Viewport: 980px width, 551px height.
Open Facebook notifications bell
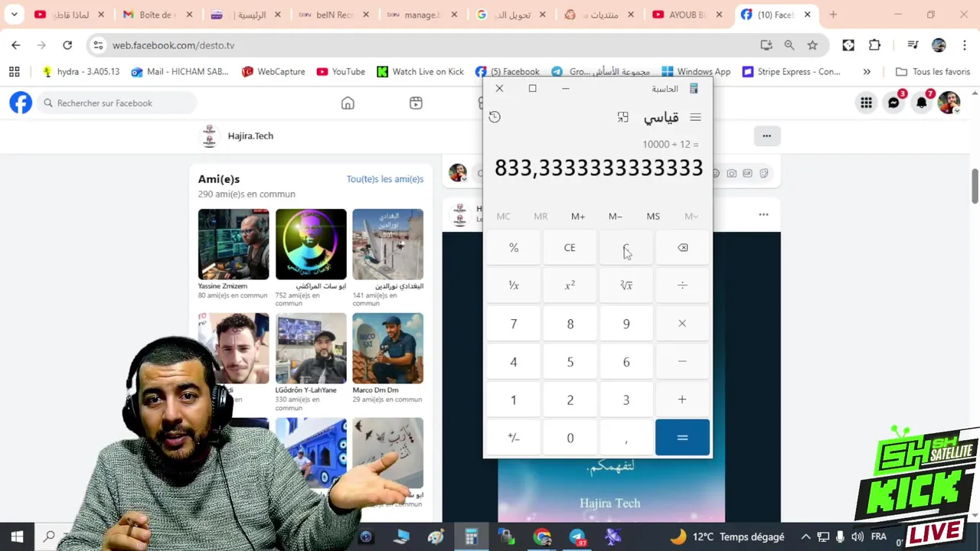pyautogui.click(x=922, y=103)
